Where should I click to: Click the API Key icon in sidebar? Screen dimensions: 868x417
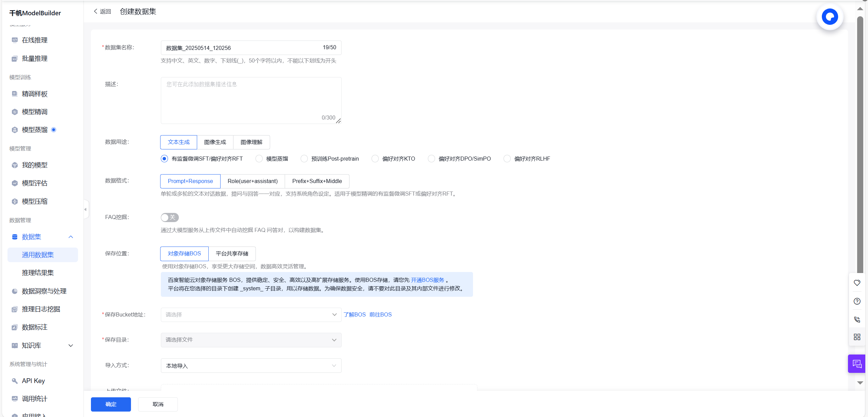click(x=15, y=381)
